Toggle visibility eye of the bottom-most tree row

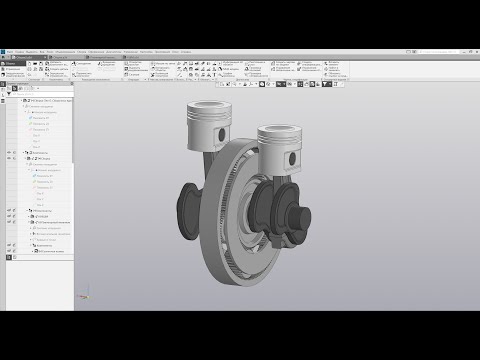point(9,251)
